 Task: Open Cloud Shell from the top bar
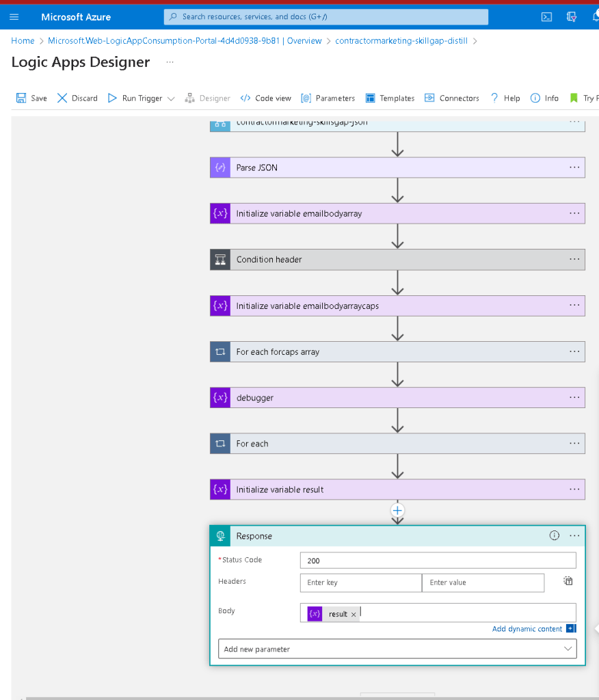[x=546, y=17]
